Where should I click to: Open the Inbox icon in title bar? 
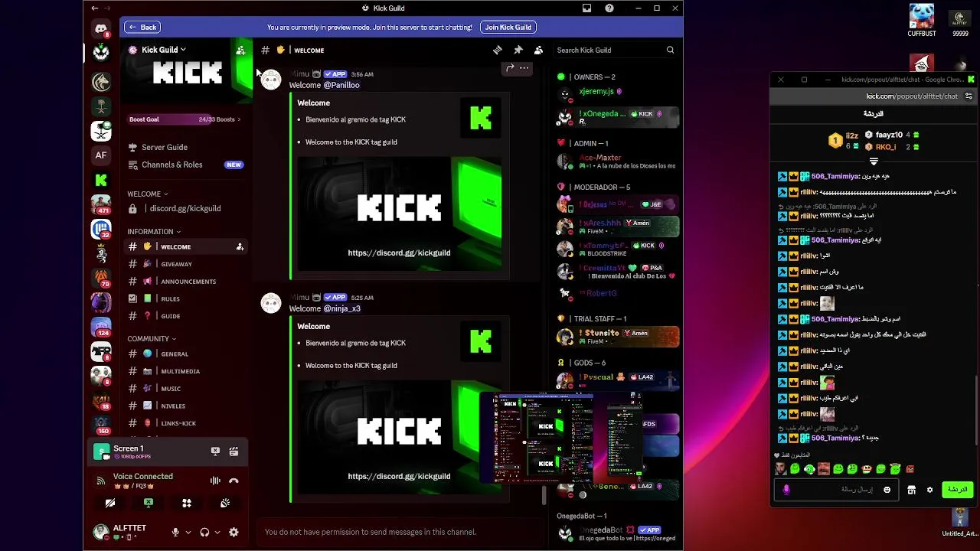coord(586,8)
